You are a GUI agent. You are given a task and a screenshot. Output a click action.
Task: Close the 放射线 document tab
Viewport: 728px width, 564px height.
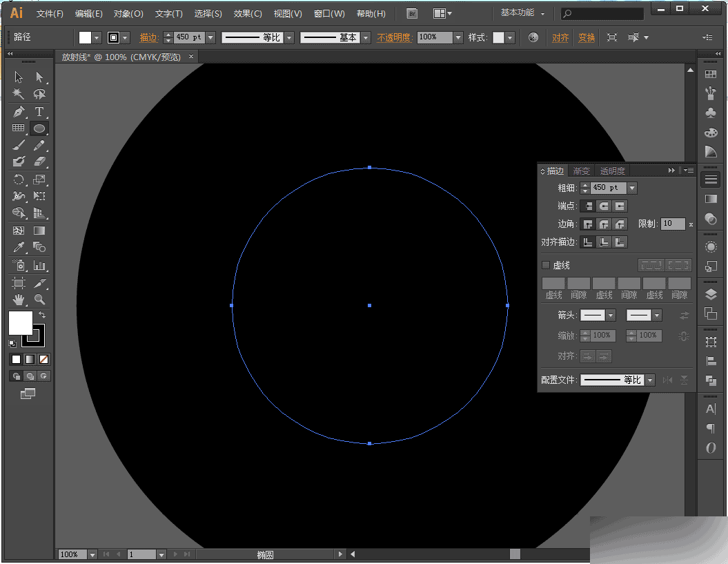point(191,56)
